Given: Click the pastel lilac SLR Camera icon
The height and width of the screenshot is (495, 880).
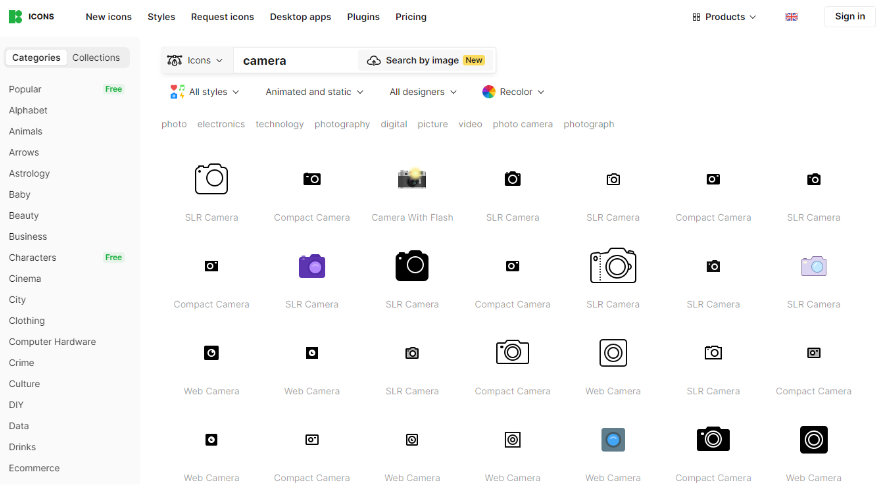Looking at the screenshot, I should (x=813, y=266).
